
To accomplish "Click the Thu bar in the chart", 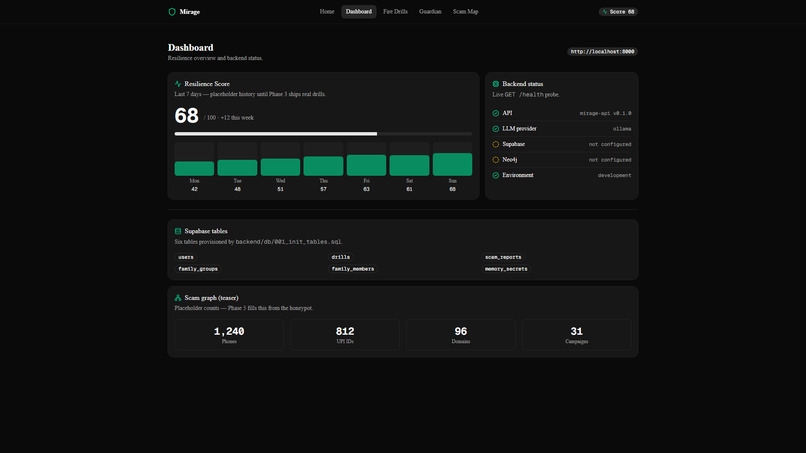I will 323,166.
